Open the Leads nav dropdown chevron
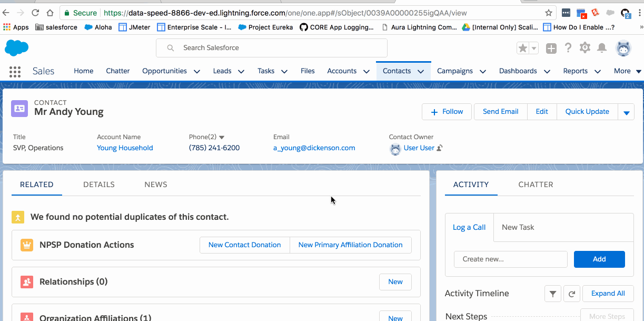644x321 pixels. (x=241, y=72)
